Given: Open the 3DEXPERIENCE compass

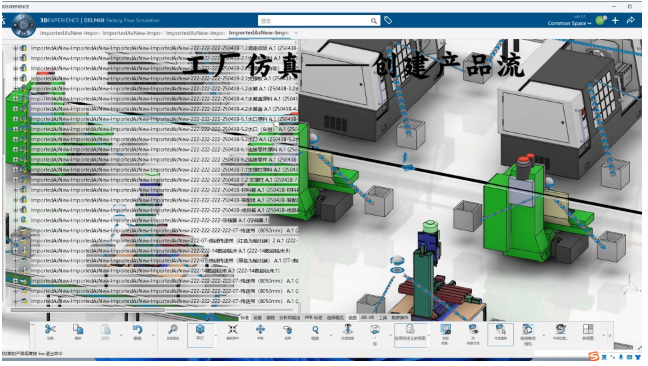Looking at the screenshot, I should coord(23,25).
